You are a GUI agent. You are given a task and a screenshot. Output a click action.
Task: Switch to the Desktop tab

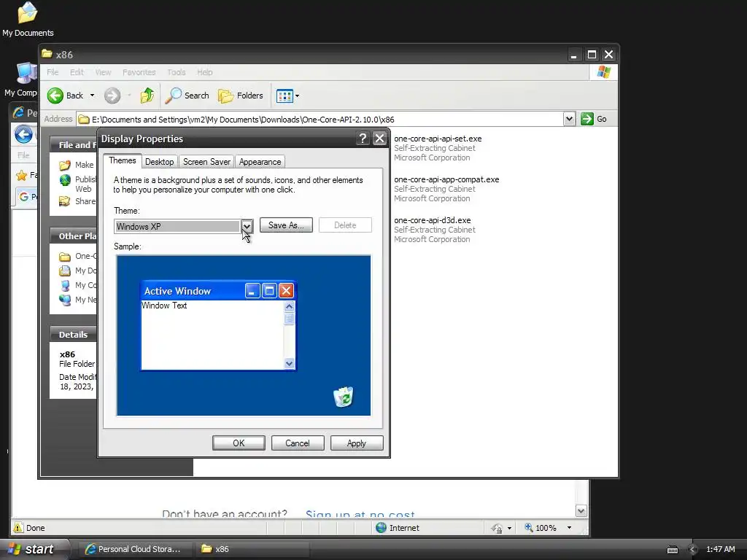pos(159,162)
